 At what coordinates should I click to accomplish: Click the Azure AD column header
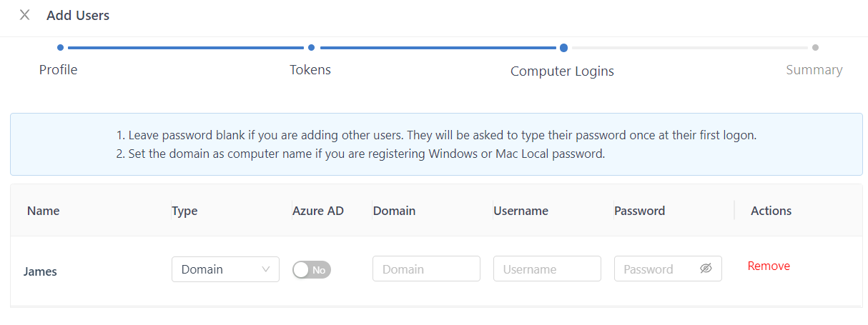coord(317,211)
